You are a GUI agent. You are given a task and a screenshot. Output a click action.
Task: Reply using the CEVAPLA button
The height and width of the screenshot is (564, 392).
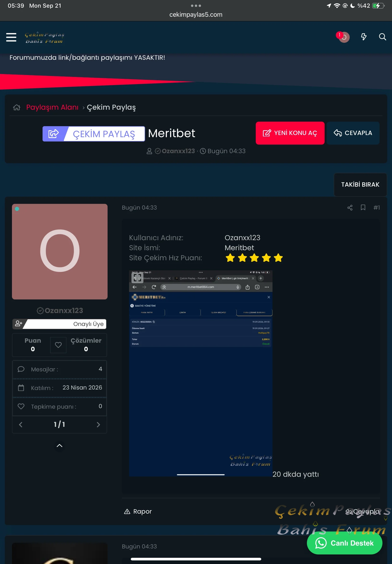coord(353,133)
